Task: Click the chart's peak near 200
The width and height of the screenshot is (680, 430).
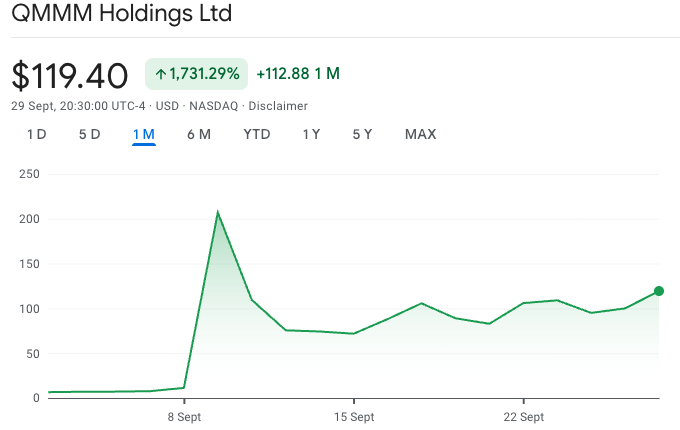Action: coord(217,213)
